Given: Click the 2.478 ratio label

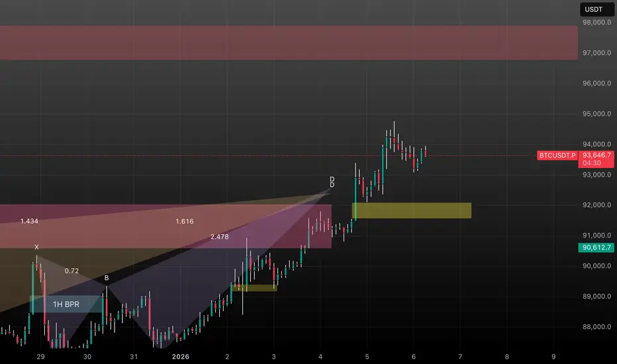Looking at the screenshot, I should pyautogui.click(x=219, y=236).
